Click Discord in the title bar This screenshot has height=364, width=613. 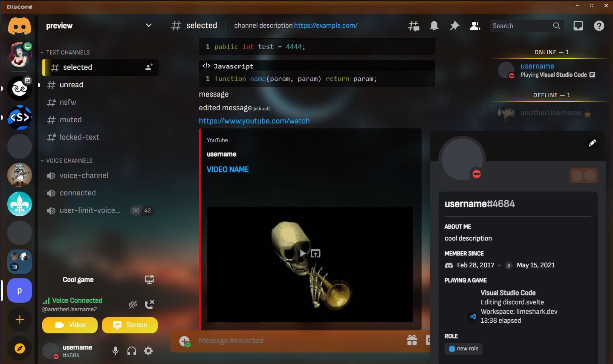pyautogui.click(x=19, y=6)
